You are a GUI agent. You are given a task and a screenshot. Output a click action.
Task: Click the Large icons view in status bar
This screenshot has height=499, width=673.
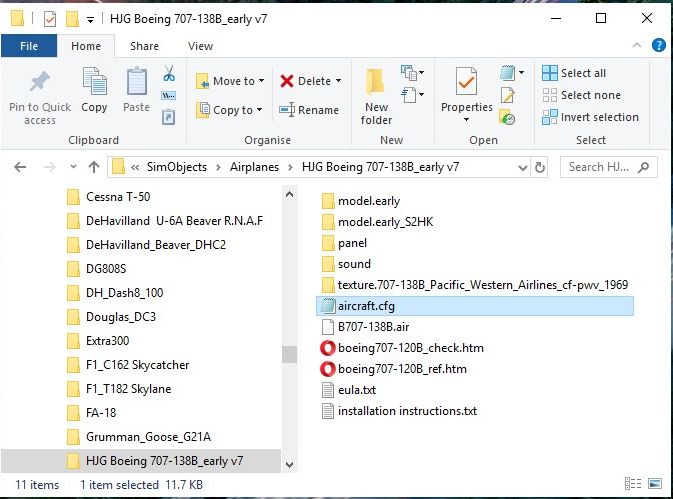tap(655, 484)
